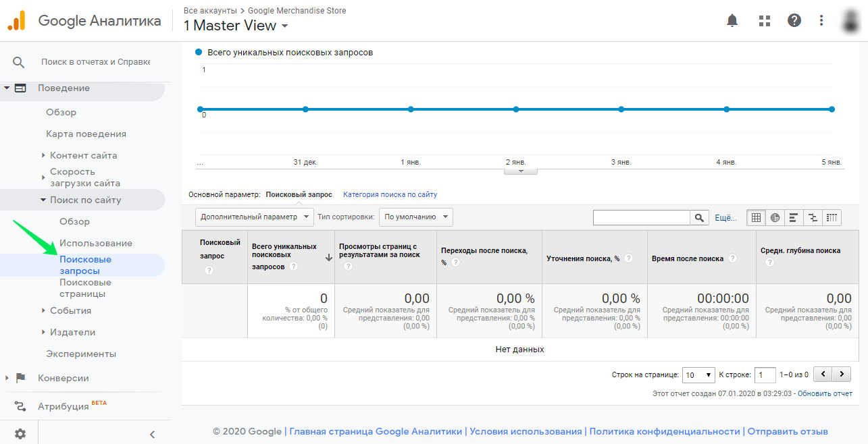Sort by descending arrow in unique searches column
Viewport: 868px width, 444px height.
click(328, 257)
